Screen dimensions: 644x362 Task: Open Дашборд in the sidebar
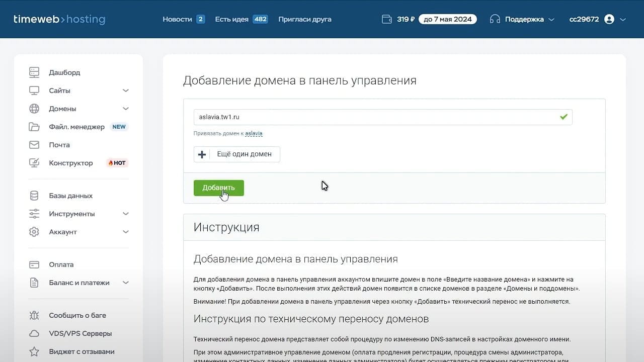64,72
